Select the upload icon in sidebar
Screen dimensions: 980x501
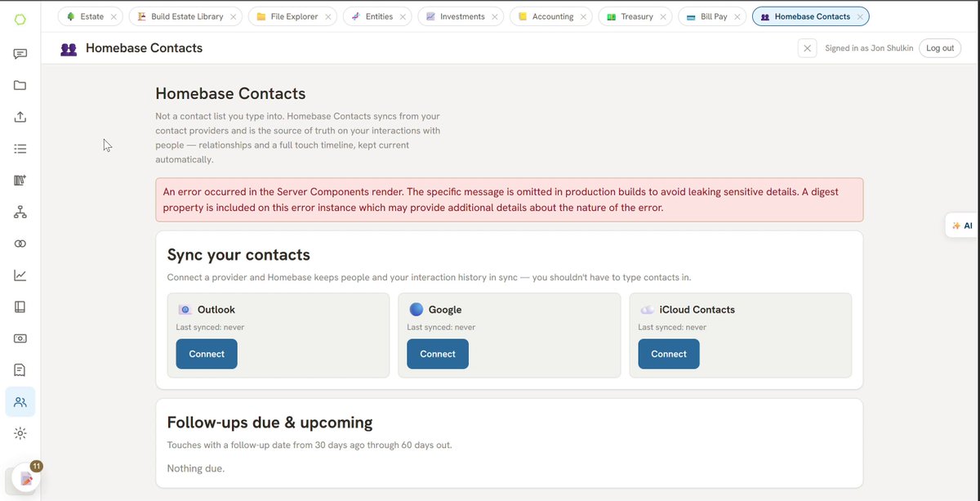coord(20,117)
